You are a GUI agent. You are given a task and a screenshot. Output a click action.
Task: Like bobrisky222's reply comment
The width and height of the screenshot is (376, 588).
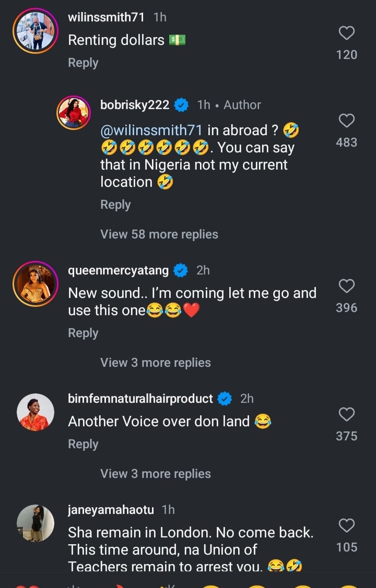[347, 121]
